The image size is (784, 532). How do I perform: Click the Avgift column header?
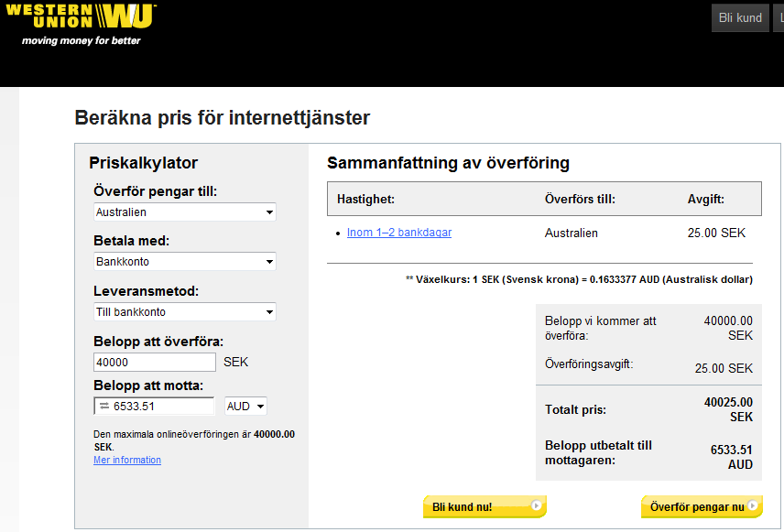coord(706,199)
